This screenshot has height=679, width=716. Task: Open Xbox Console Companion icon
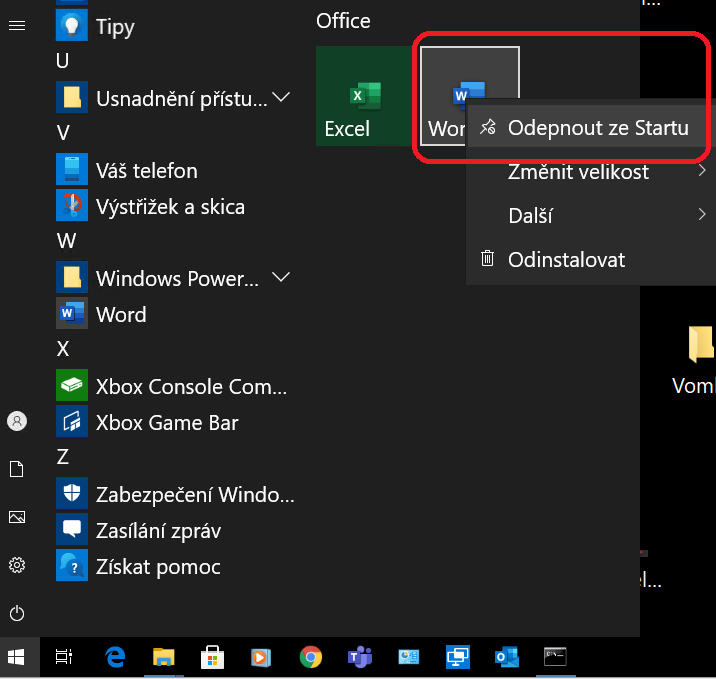(72, 385)
